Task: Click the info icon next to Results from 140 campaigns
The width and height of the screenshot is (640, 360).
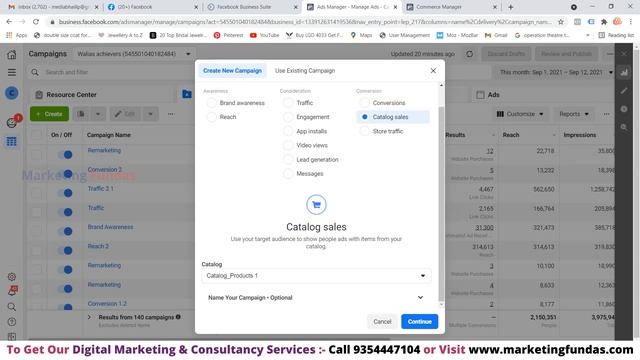Action: 178,317
